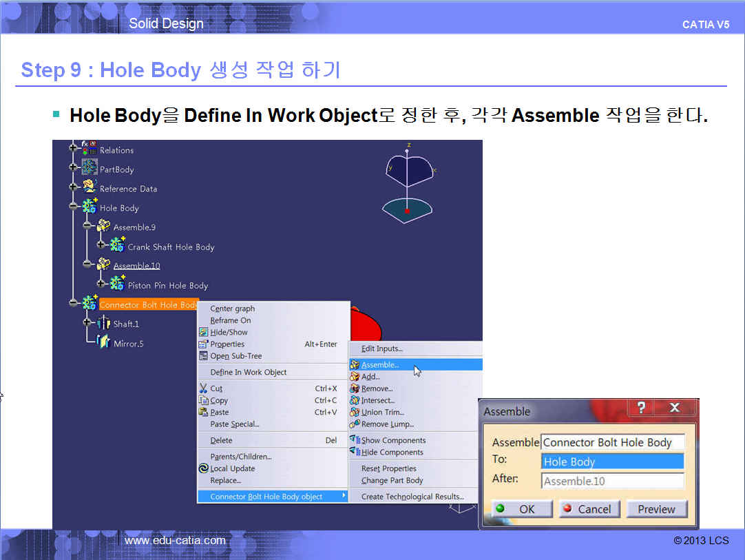Viewport: 745px width, 560px height.
Task: Click Preview in the Assemble dialog
Action: click(x=656, y=509)
